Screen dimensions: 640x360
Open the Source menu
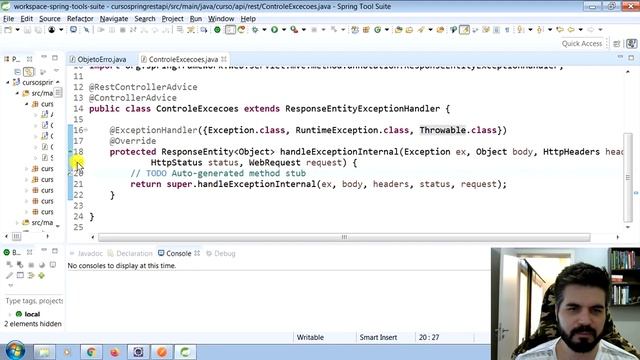pos(49,19)
